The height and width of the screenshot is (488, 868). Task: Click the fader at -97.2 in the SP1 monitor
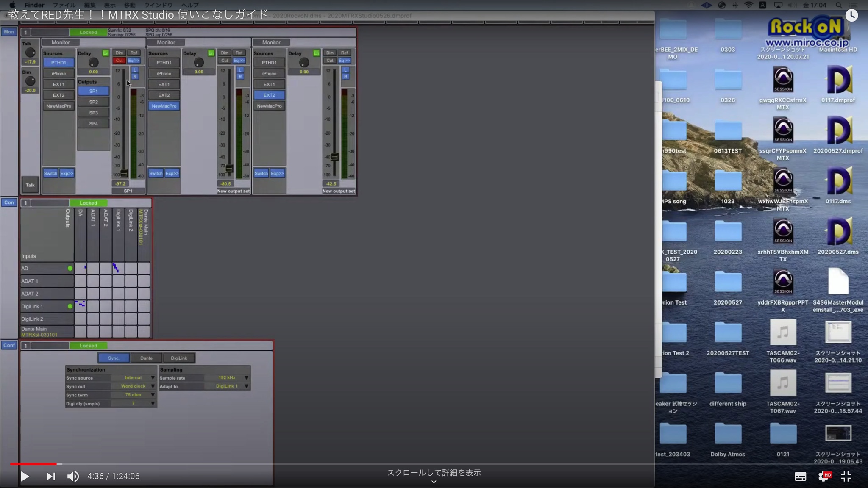click(124, 173)
